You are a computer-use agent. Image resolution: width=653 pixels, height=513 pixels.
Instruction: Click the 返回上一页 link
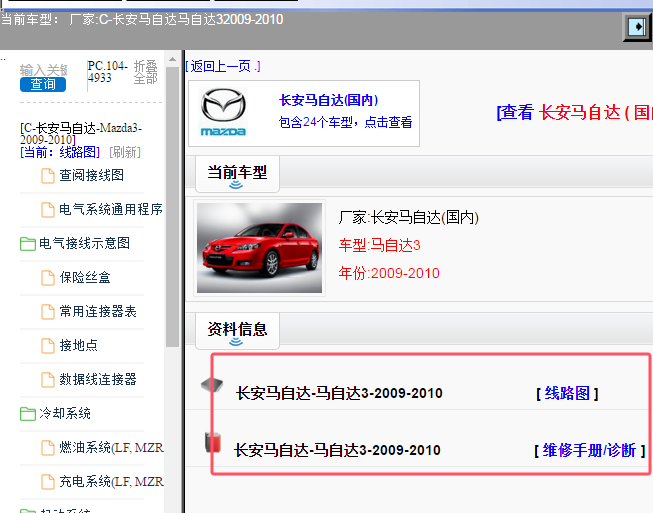(x=223, y=66)
